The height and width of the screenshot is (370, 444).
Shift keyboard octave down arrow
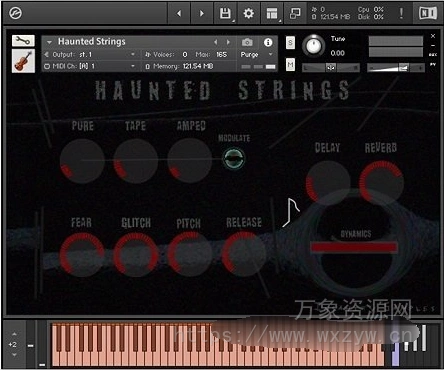click(x=14, y=355)
